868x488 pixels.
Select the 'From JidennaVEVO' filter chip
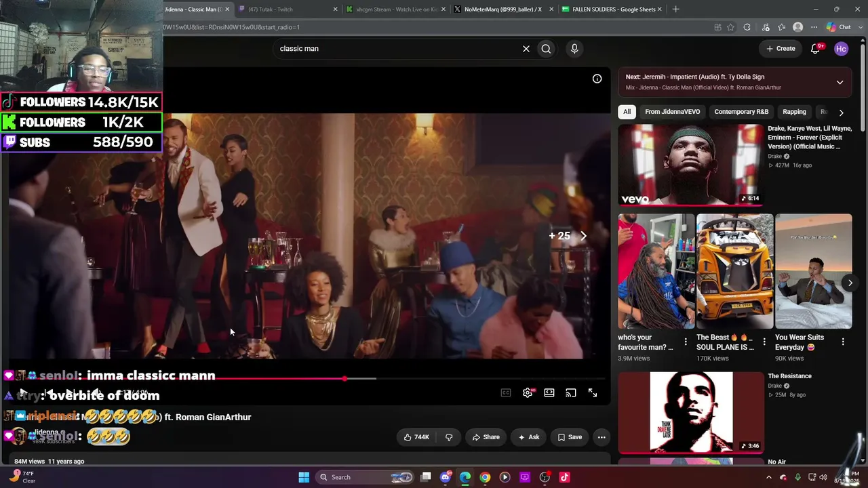click(673, 112)
